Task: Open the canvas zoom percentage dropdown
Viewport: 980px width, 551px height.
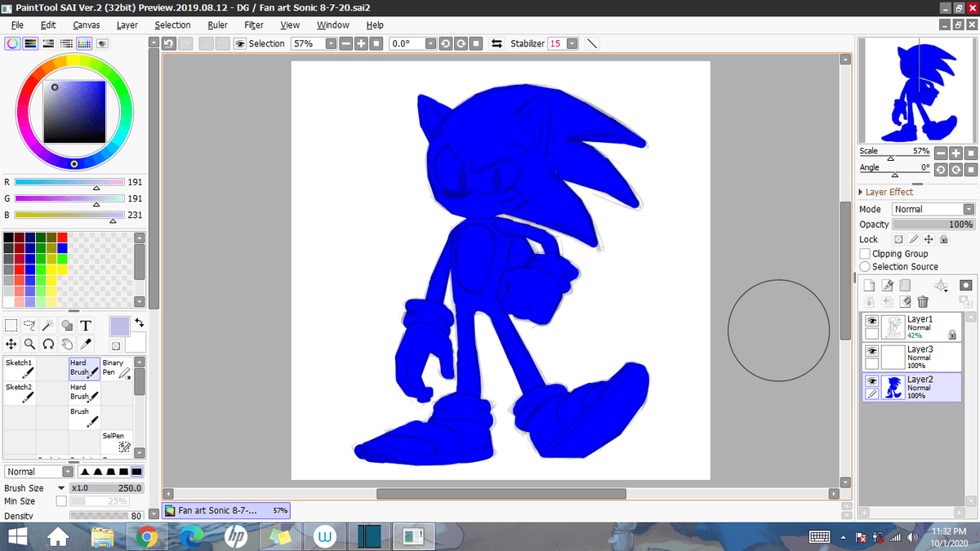Action: click(332, 43)
